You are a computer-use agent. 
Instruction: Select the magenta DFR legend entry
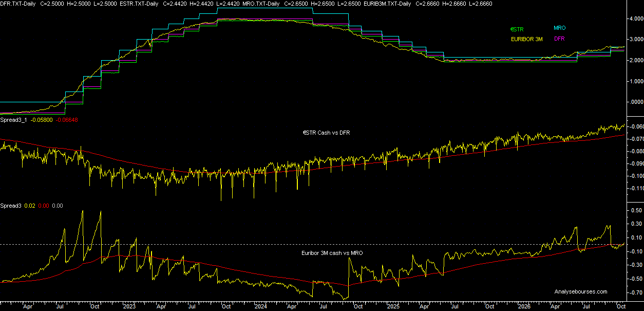click(x=559, y=39)
